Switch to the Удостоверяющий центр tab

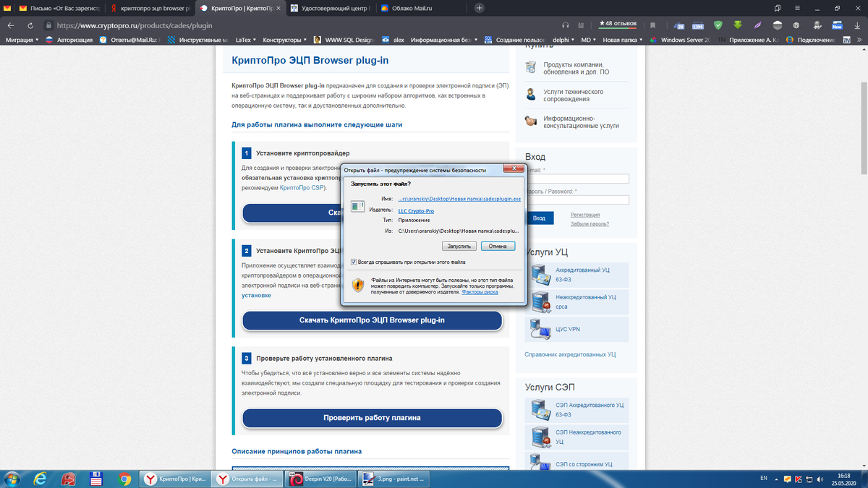click(x=331, y=8)
